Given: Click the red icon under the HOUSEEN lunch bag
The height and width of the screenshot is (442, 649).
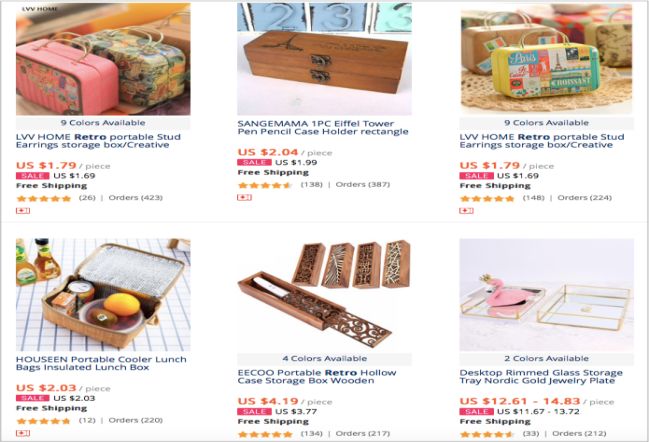Looking at the screenshot, I should click(23, 433).
